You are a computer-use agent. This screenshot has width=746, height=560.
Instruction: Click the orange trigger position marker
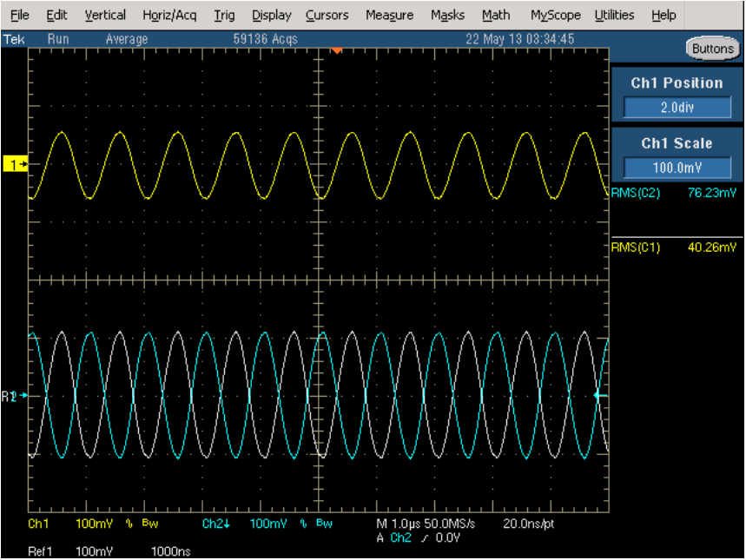pyautogui.click(x=336, y=50)
